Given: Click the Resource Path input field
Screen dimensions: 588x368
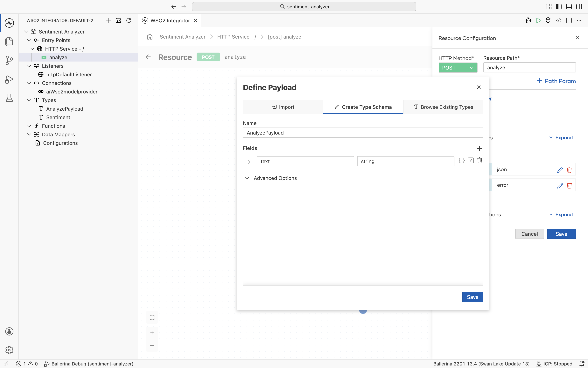Looking at the screenshot, I should click(529, 67).
